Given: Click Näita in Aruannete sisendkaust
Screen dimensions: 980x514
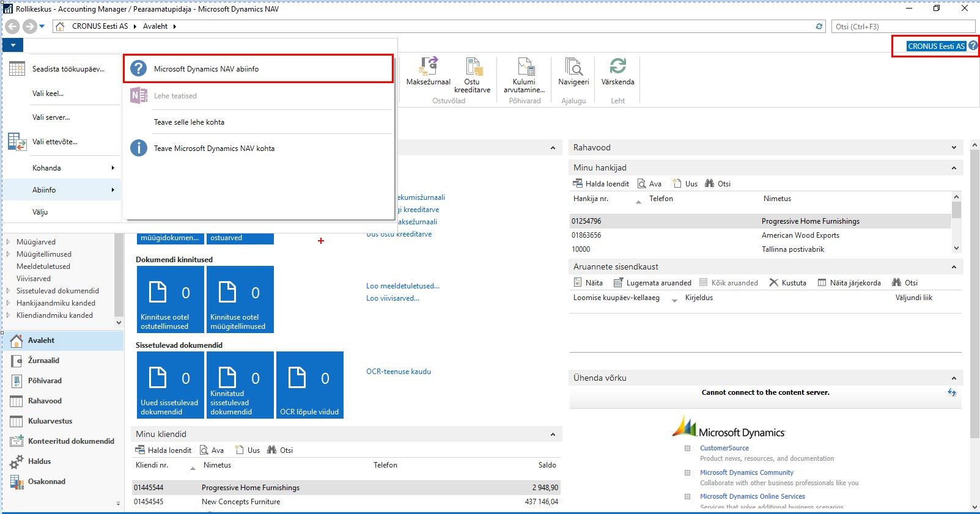Looking at the screenshot, I should coord(588,282).
